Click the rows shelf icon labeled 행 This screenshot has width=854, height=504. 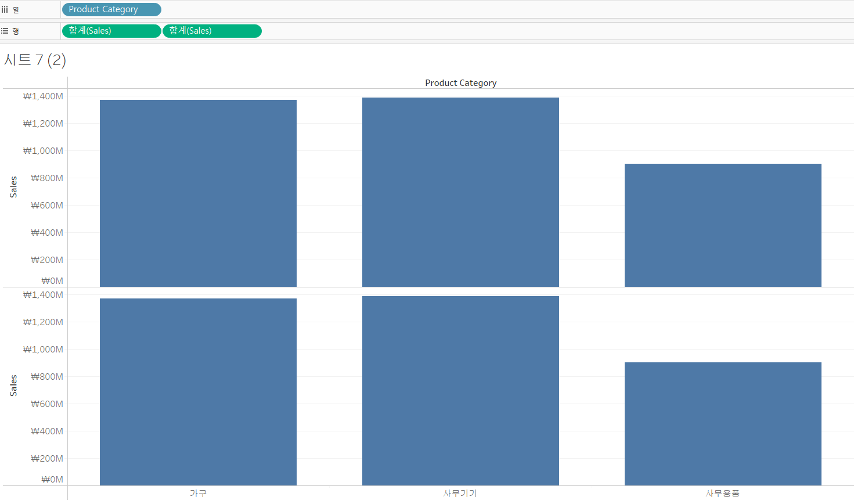pos(5,31)
